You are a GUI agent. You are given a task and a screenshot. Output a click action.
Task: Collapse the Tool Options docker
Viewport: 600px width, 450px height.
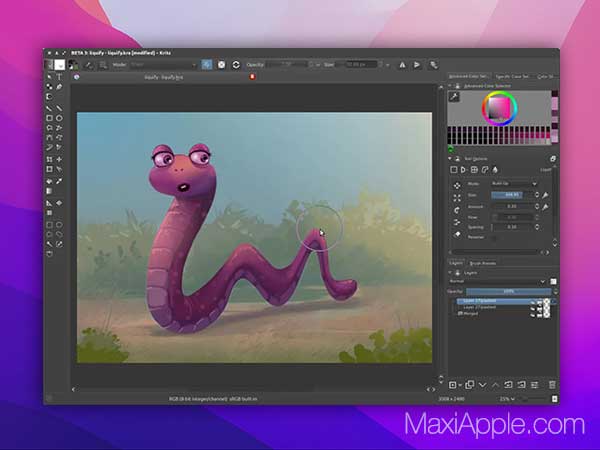(450, 158)
